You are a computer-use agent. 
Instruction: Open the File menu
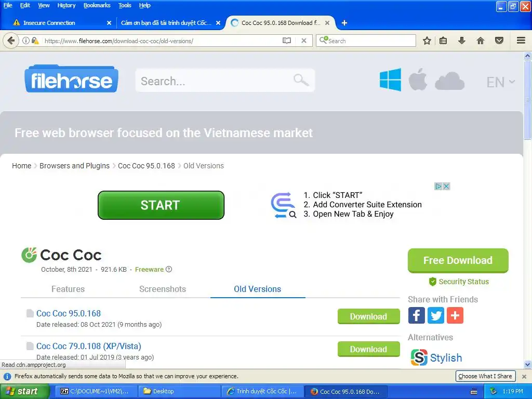tap(8, 5)
